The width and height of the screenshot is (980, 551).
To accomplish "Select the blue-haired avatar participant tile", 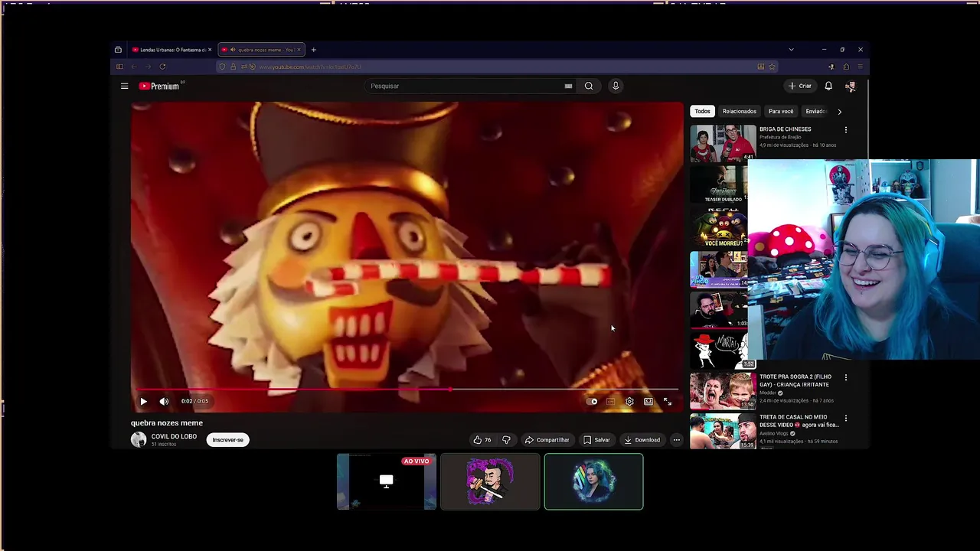I will coord(593,481).
